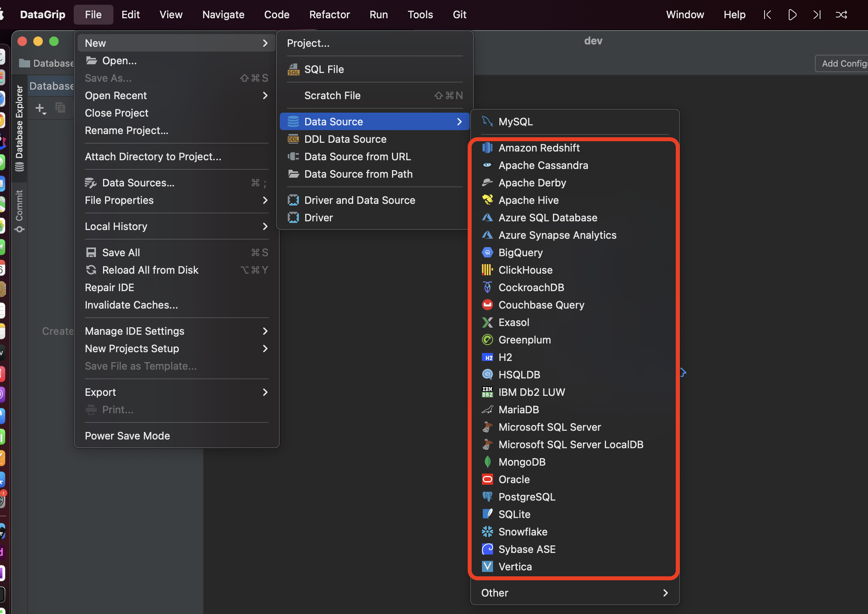Select BigQuery data source
The width and height of the screenshot is (868, 614).
(x=575, y=253)
